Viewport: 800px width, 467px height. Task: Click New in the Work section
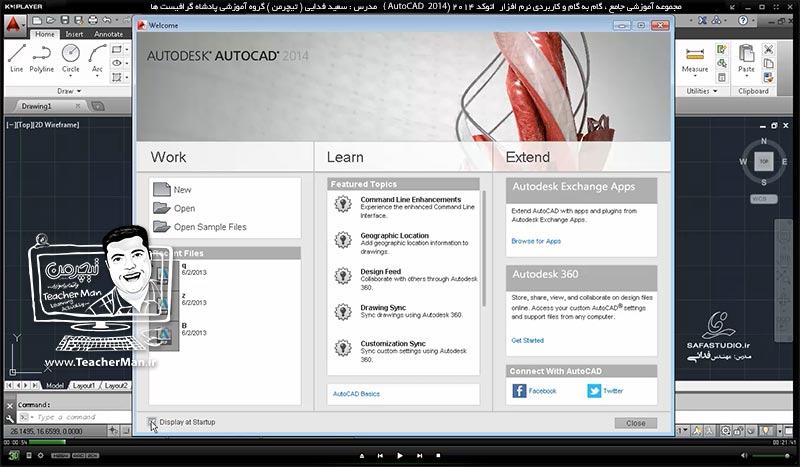(x=172, y=189)
